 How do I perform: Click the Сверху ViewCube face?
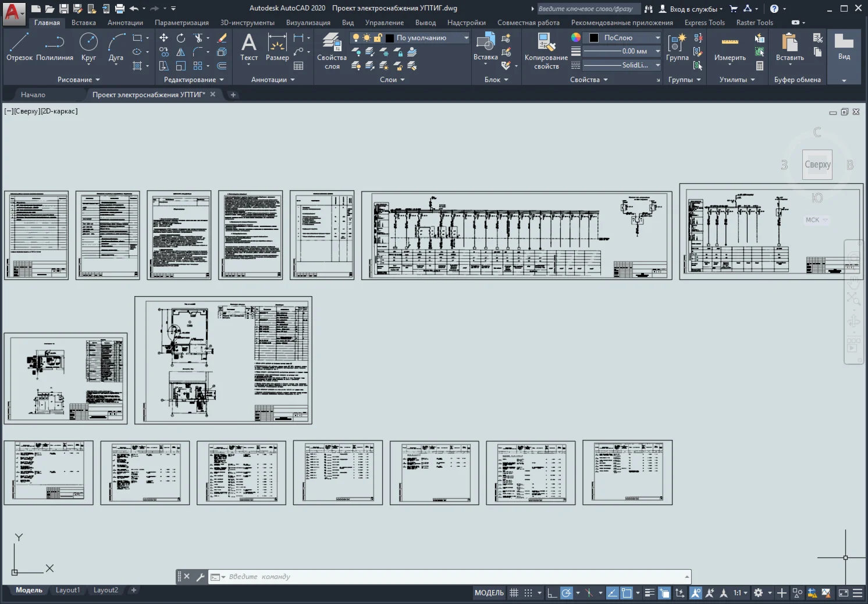[x=817, y=165]
